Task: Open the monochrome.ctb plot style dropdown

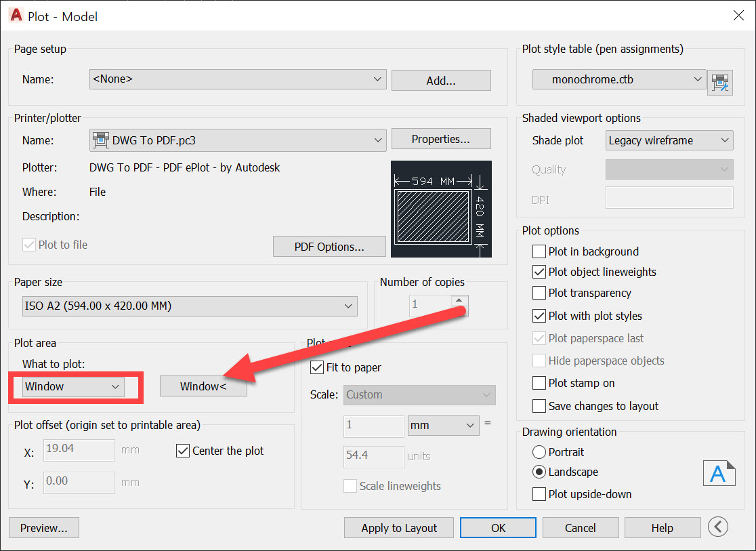Action: (x=619, y=79)
